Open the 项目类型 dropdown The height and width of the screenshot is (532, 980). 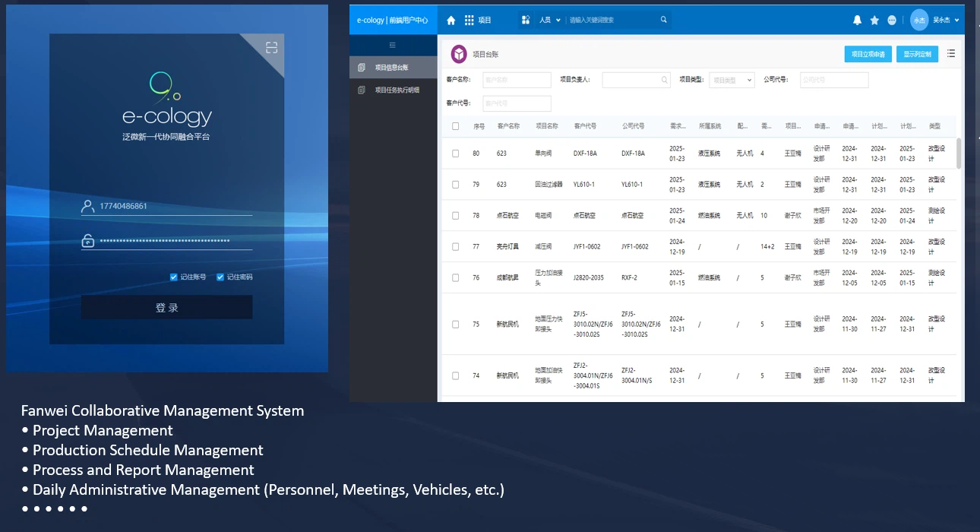732,80
